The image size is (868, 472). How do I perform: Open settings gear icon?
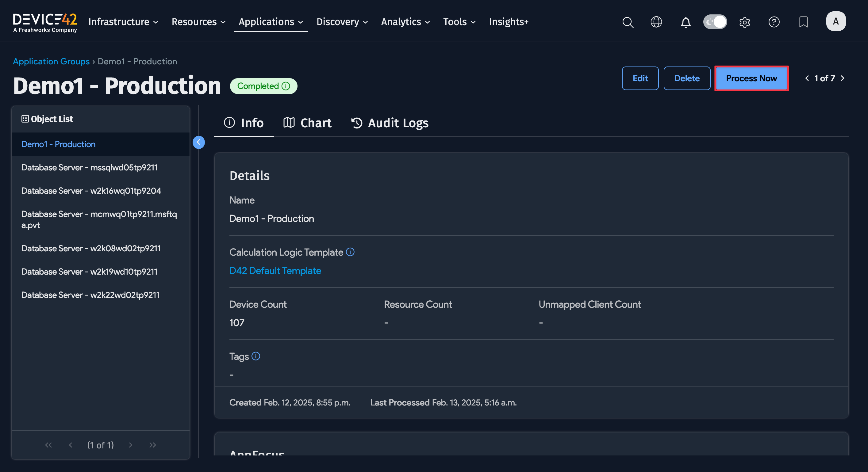coord(744,22)
